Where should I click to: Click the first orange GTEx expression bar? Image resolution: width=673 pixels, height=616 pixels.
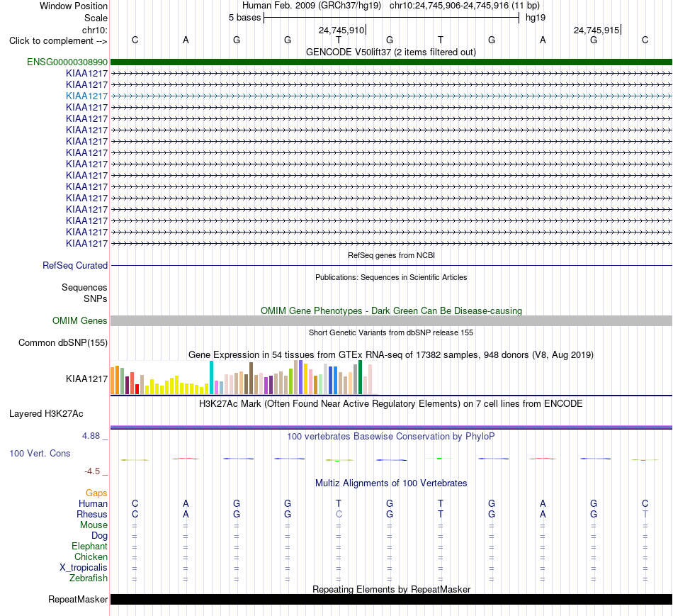pos(113,381)
